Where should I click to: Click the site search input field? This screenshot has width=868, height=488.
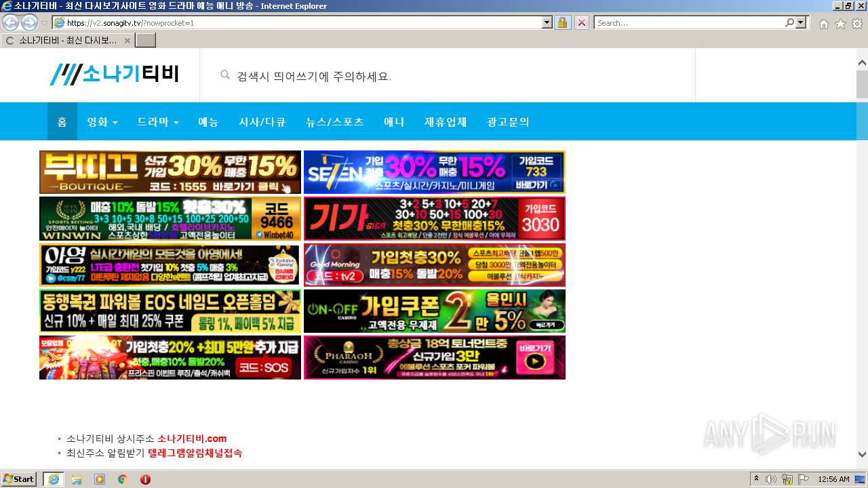click(x=448, y=76)
